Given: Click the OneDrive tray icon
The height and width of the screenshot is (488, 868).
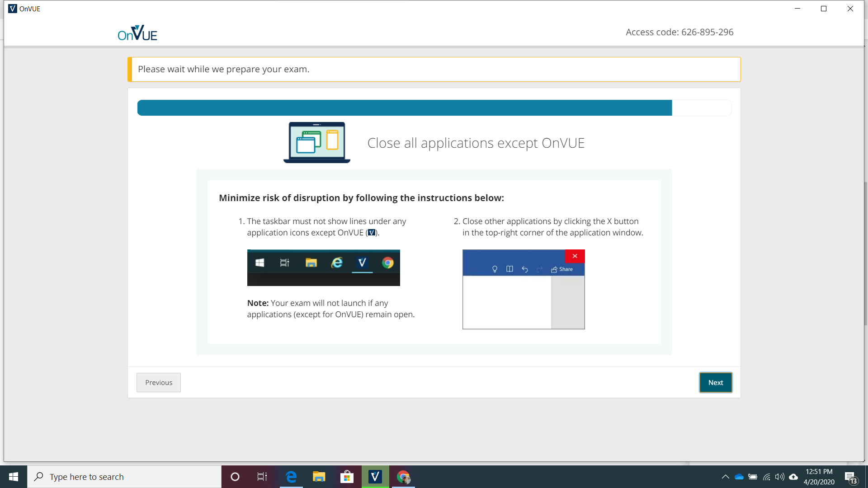Looking at the screenshot, I should coord(739,477).
